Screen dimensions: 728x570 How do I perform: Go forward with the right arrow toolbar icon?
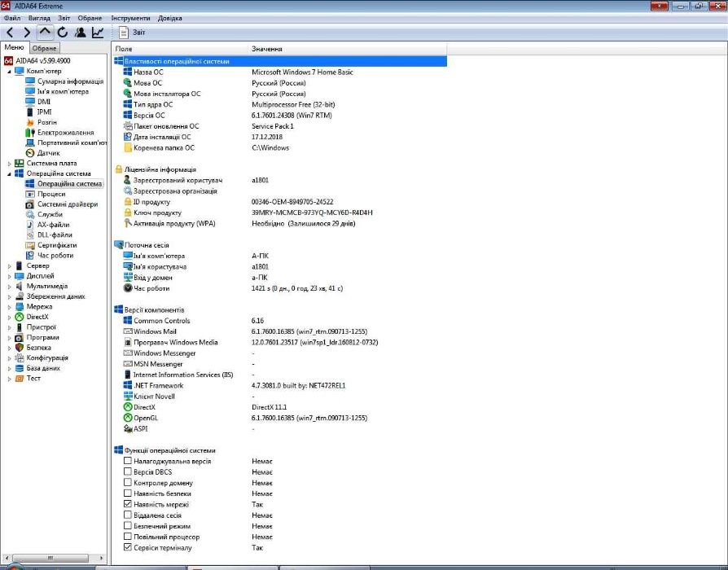tap(27, 33)
